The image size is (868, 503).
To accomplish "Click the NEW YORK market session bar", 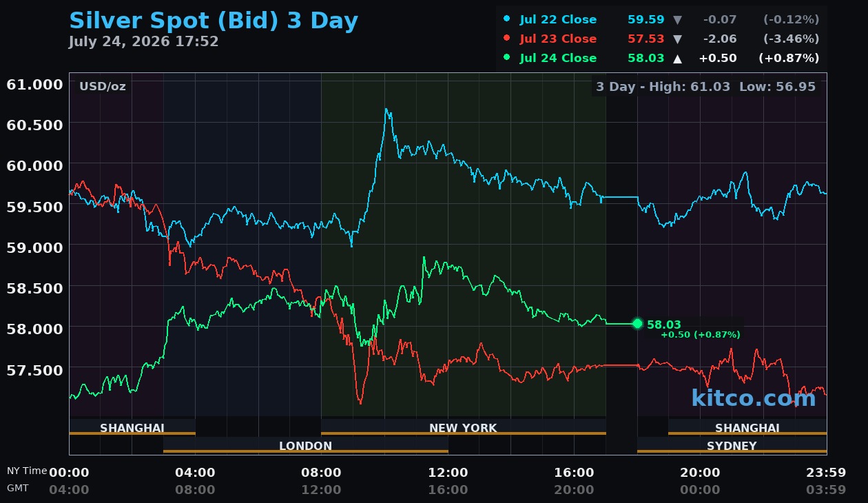I will (463, 427).
